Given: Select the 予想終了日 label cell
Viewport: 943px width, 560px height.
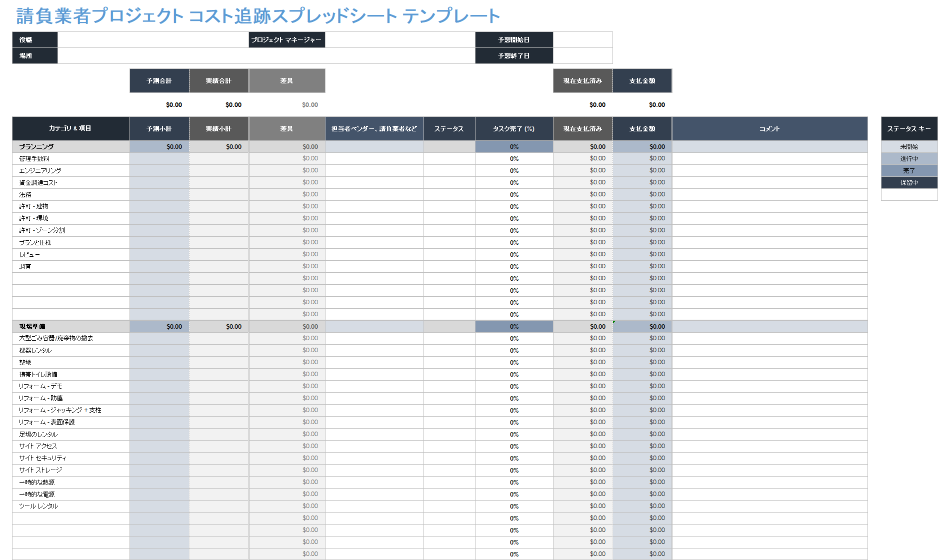Looking at the screenshot, I should tap(514, 56).
